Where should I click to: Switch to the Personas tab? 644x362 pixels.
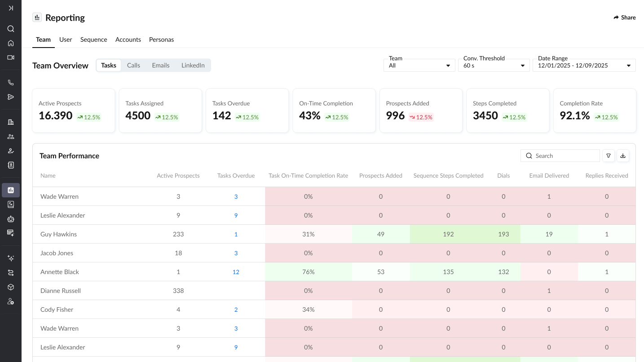161,39
